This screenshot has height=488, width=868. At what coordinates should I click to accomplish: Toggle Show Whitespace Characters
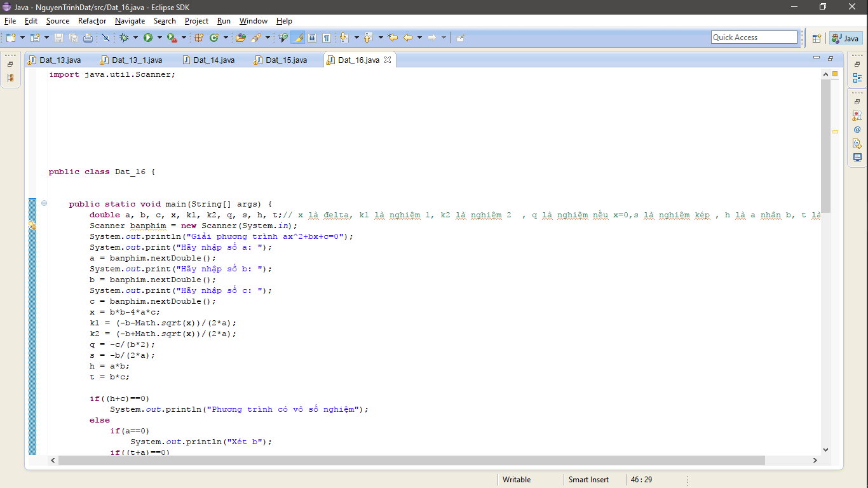[x=327, y=37]
